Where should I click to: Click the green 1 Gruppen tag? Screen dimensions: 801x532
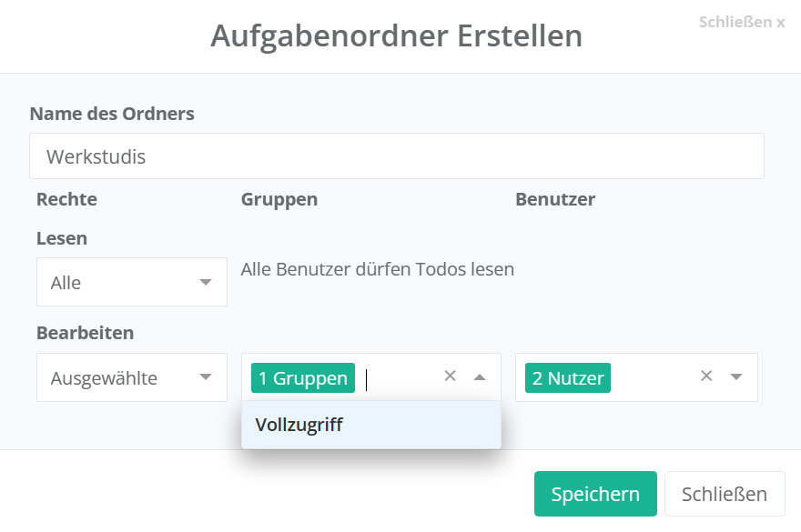pos(303,378)
